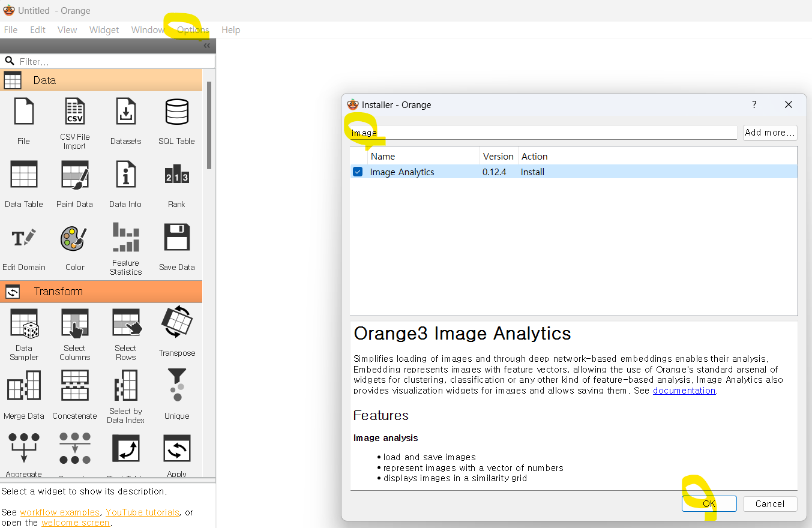The height and width of the screenshot is (528, 812).
Task: Open the Window menu
Action: click(x=148, y=30)
